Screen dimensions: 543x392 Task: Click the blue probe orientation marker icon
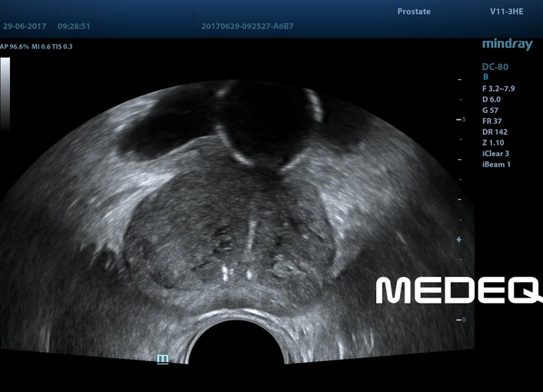coord(162,358)
